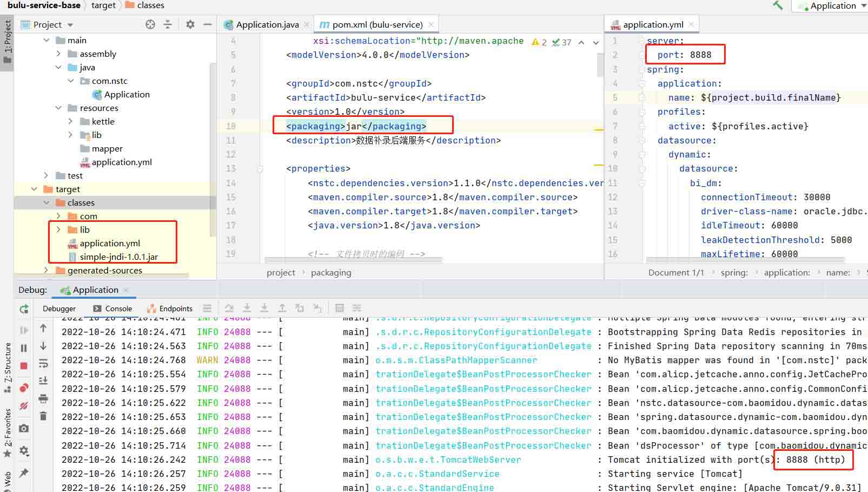This screenshot has width=868, height=492.
Task: Close the Application.java tab
Action: point(307,24)
